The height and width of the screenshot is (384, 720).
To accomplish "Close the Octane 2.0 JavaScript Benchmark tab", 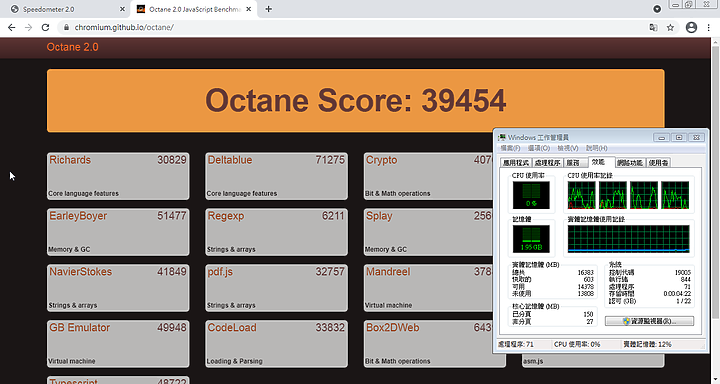I will pyautogui.click(x=248, y=9).
